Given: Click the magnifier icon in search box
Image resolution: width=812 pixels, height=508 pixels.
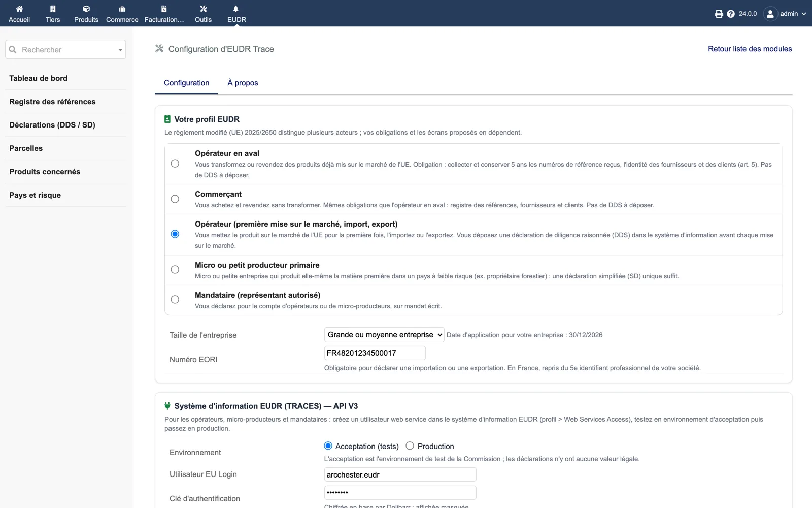Looking at the screenshot, I should pyautogui.click(x=13, y=50).
